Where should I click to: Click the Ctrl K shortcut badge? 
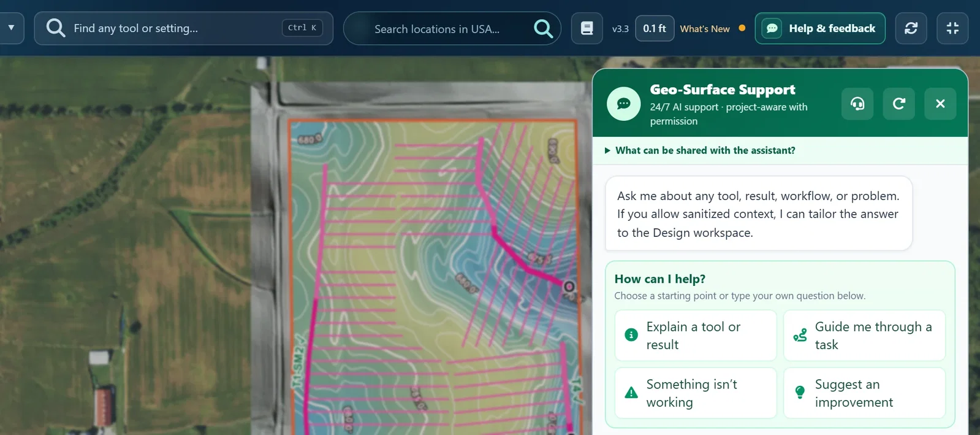point(302,28)
